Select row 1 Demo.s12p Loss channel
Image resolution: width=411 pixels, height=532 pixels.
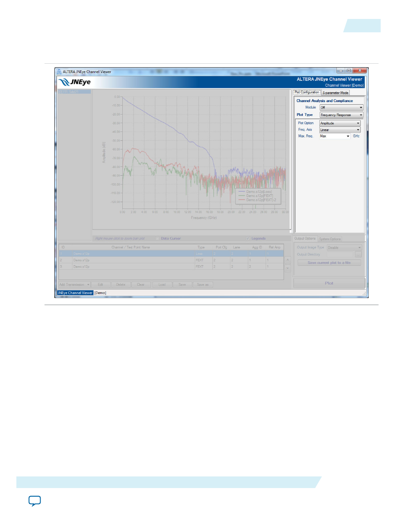(x=171, y=254)
